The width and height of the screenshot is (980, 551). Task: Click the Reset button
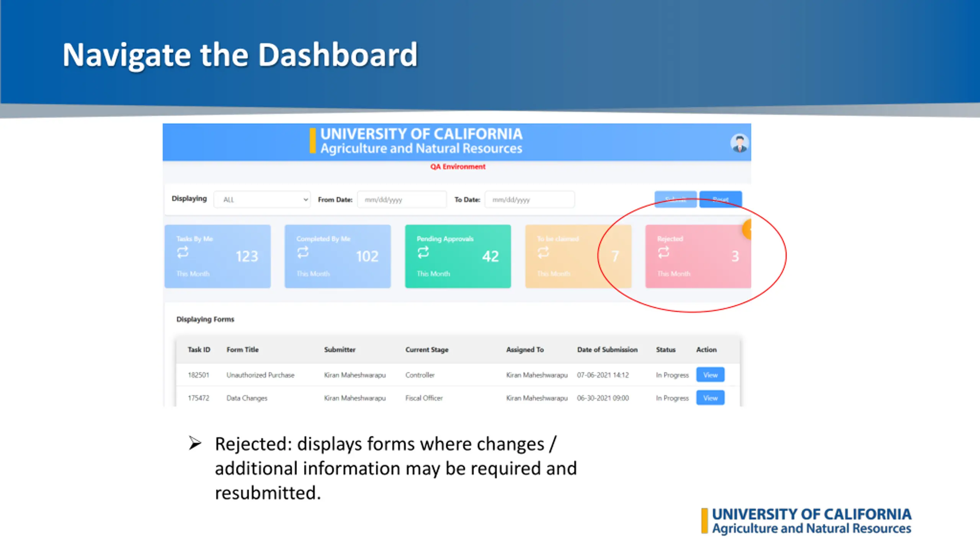[x=720, y=199]
